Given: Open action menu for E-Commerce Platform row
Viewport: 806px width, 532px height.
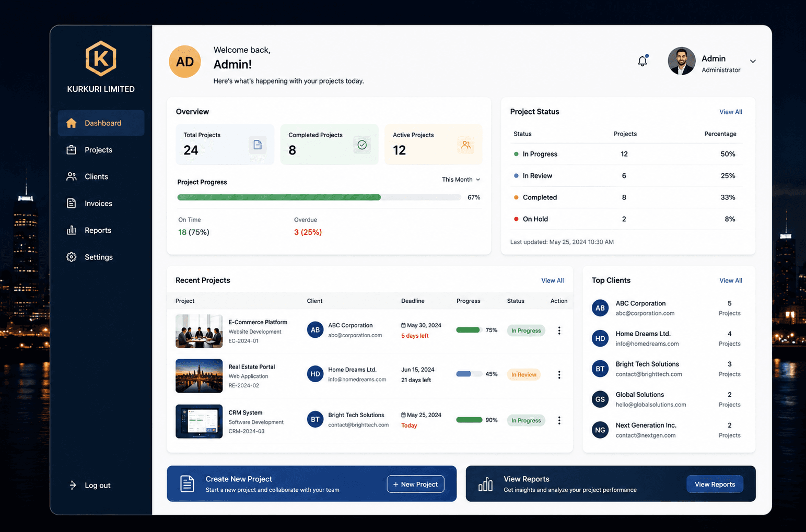Looking at the screenshot, I should 559,330.
